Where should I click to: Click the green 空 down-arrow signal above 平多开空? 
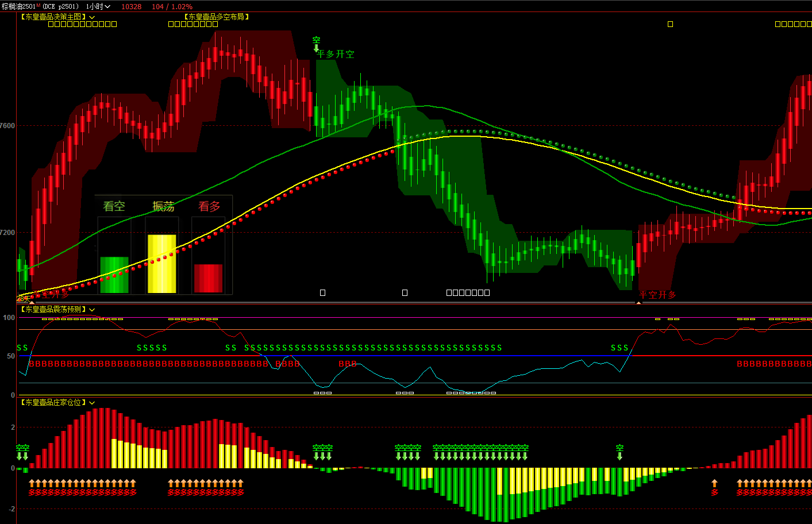pyautogui.click(x=316, y=44)
